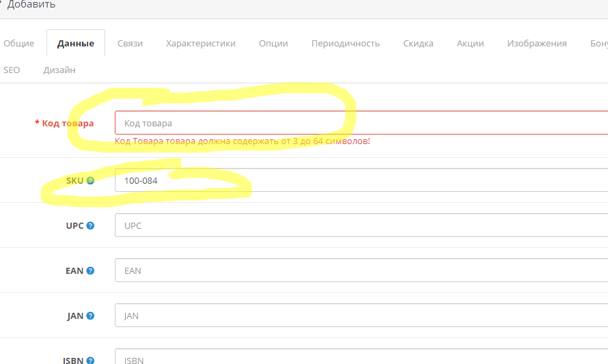This screenshot has width=608, height=364.
Task: Click the ISBN help question-mark icon
Action: point(90,361)
